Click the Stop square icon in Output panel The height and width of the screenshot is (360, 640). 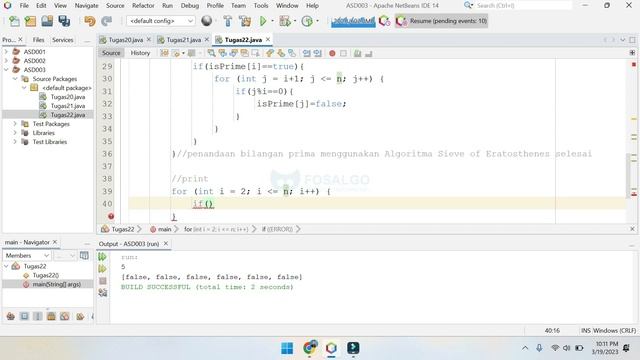(103, 281)
